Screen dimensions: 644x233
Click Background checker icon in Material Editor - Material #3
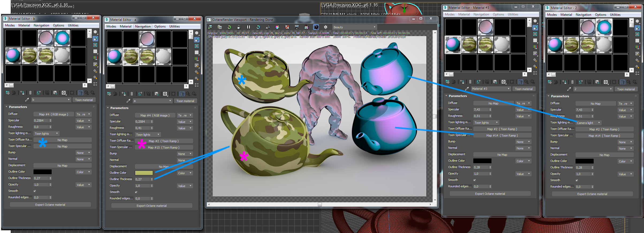535,34
